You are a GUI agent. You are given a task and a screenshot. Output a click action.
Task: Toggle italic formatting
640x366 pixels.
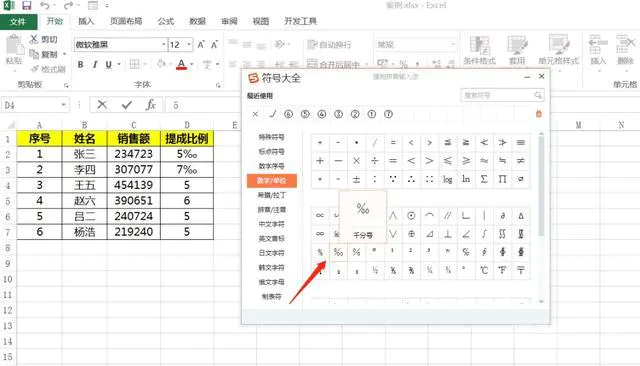click(x=95, y=64)
